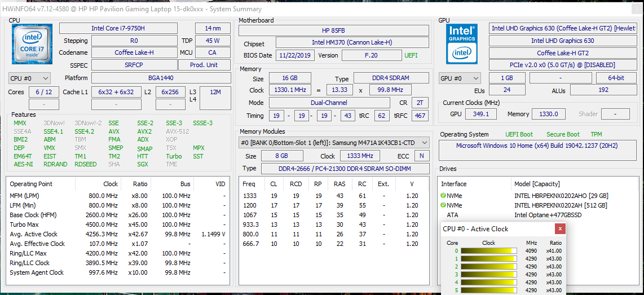Viewport: 644px width, 295px height.
Task: Open the CPU #0 selector dropdown
Action: 29,78
